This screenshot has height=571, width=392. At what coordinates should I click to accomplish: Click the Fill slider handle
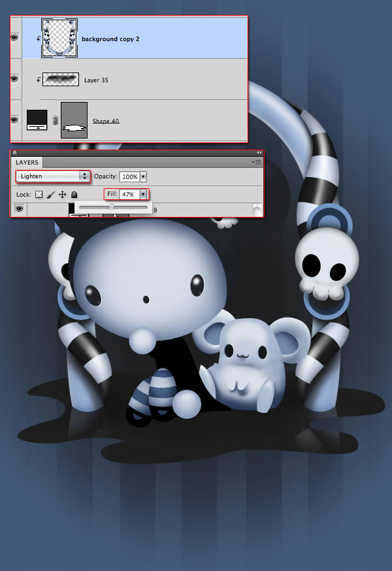pyautogui.click(x=112, y=207)
